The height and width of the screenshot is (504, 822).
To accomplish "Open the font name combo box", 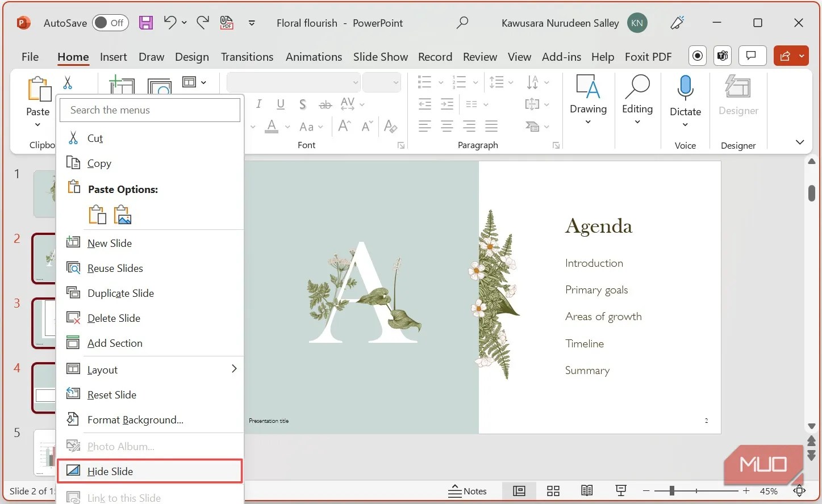I will point(293,82).
